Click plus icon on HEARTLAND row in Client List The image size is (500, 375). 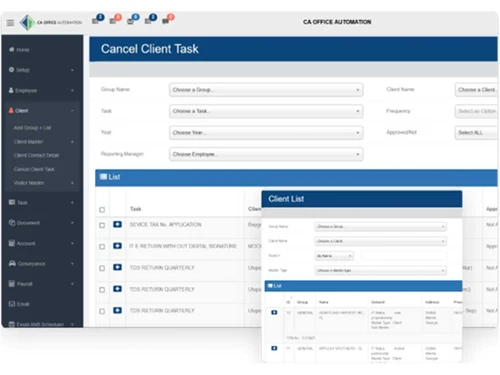pyautogui.click(x=274, y=312)
